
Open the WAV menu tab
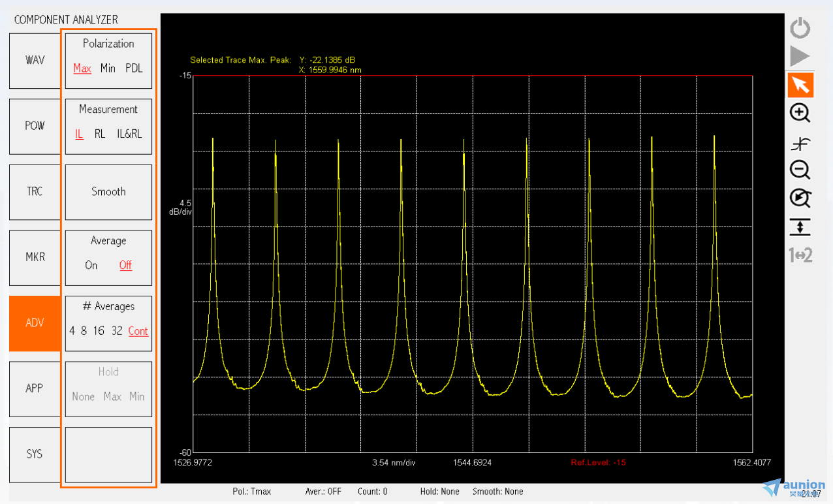click(35, 60)
